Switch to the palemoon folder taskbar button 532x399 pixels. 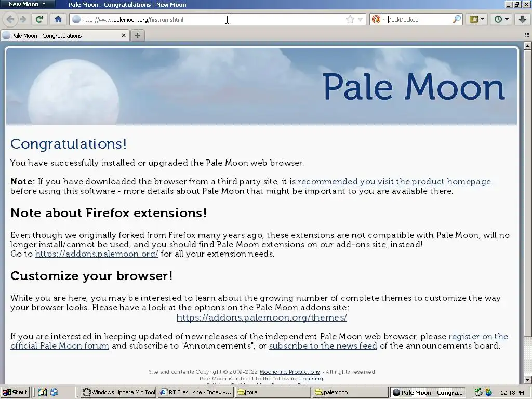tap(351, 392)
